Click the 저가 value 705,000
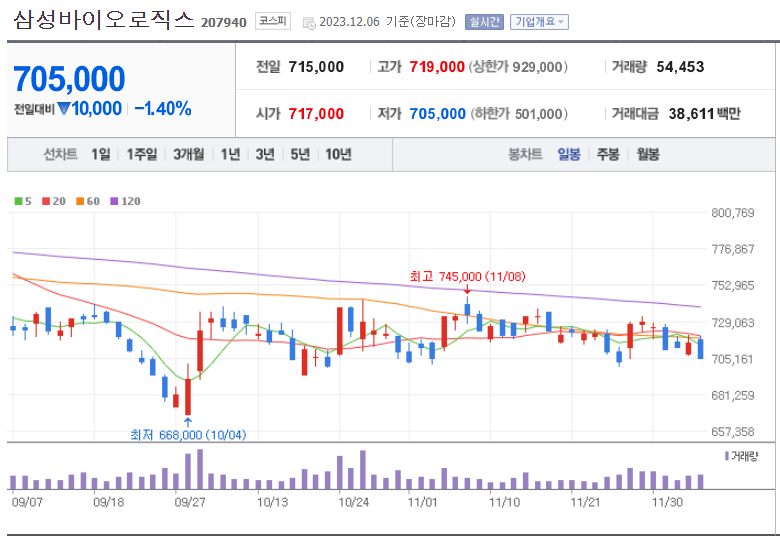Viewport: 780px width, 536px height. (437, 114)
